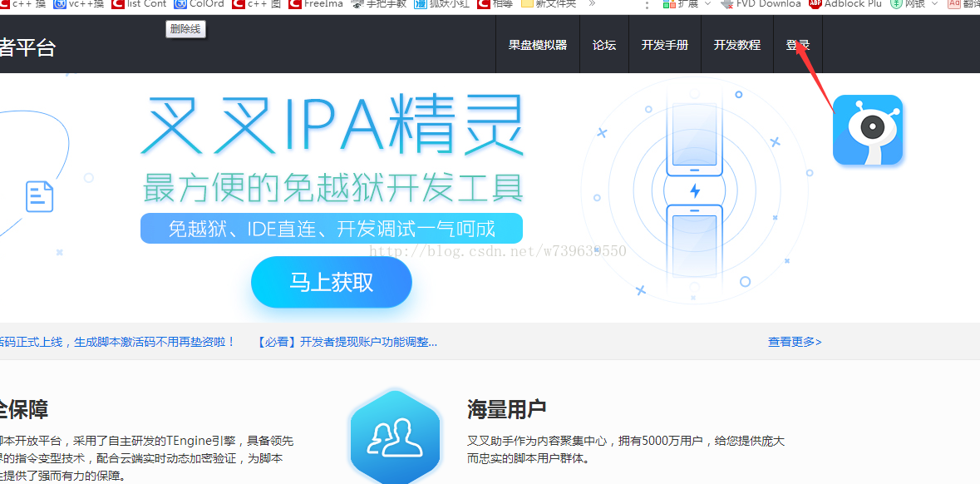Click the 马上获取 button

click(332, 282)
